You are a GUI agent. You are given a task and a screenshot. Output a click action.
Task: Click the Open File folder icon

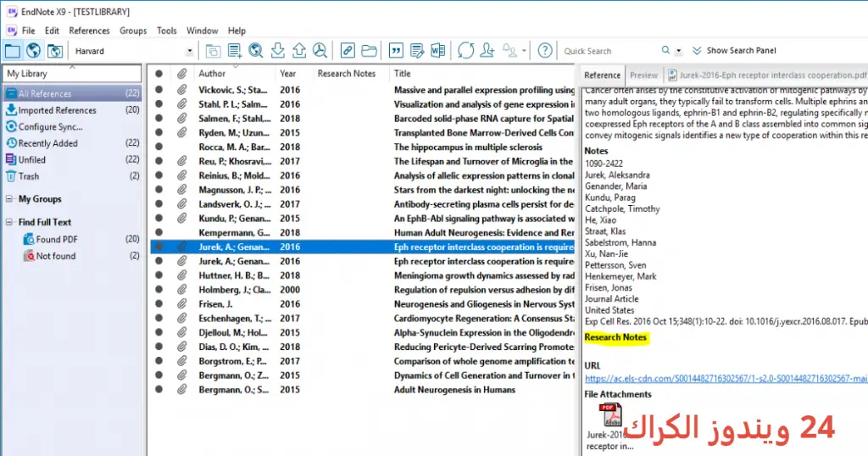369,51
